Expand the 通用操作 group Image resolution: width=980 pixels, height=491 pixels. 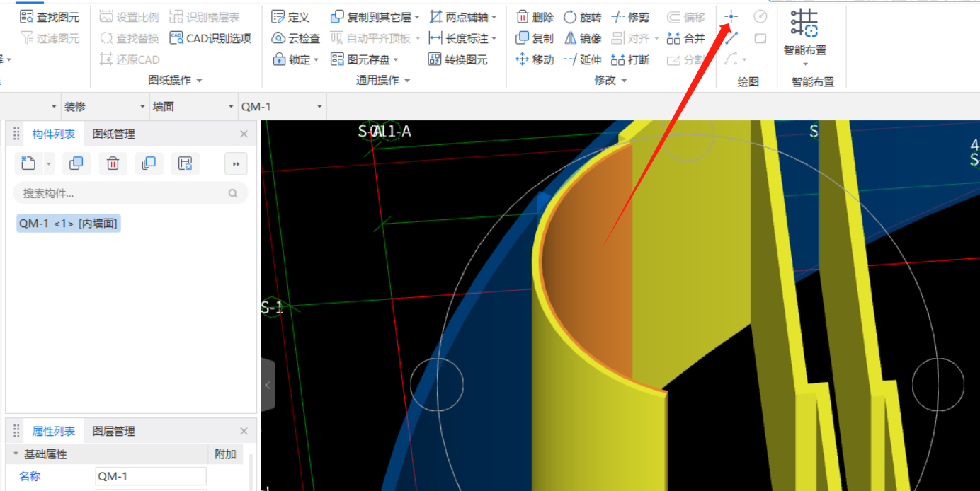click(407, 81)
